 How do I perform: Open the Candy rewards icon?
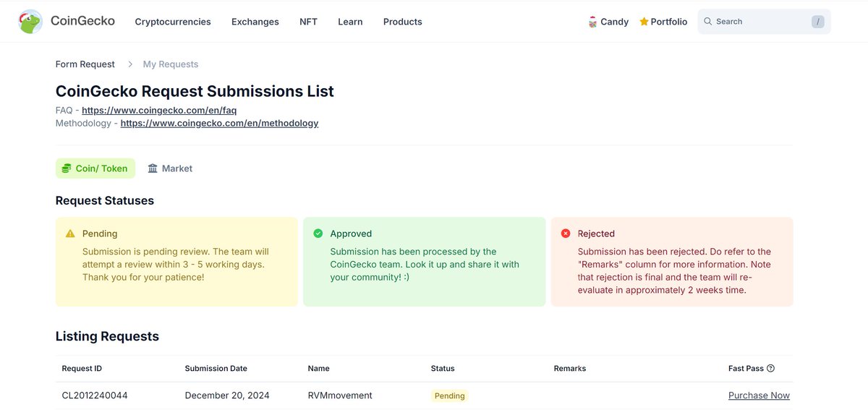pos(592,22)
